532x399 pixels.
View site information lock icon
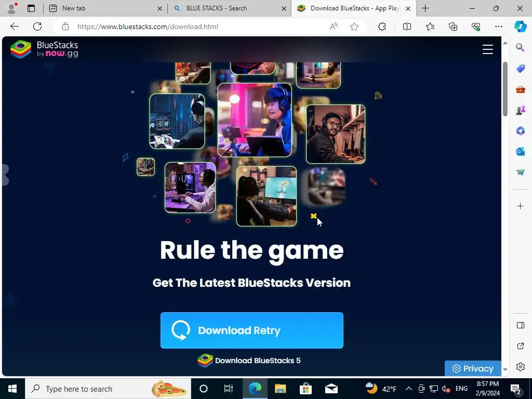(65, 26)
